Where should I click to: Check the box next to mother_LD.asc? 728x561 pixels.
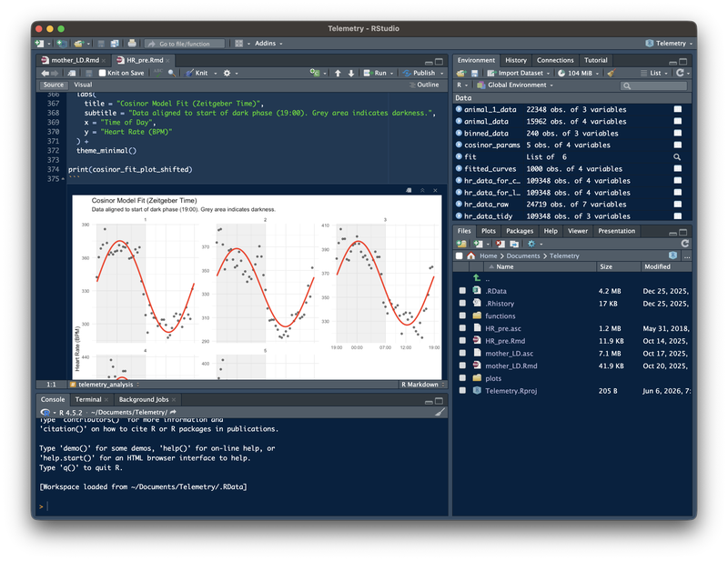462,353
